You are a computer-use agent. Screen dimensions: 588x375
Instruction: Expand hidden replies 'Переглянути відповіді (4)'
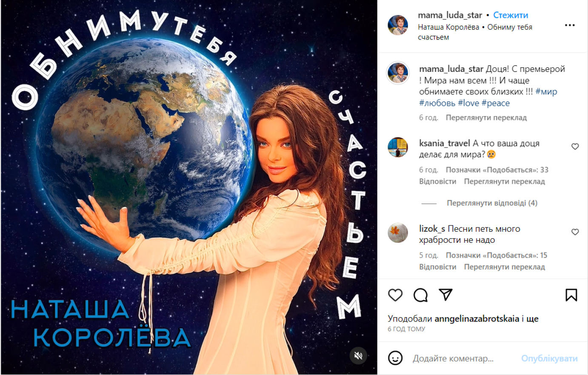click(492, 203)
